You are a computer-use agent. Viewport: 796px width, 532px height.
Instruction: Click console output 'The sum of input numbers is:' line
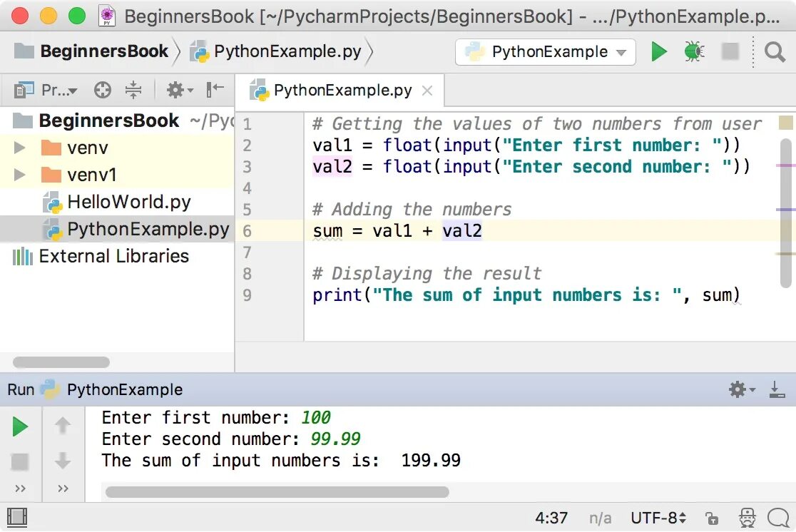coord(281,461)
